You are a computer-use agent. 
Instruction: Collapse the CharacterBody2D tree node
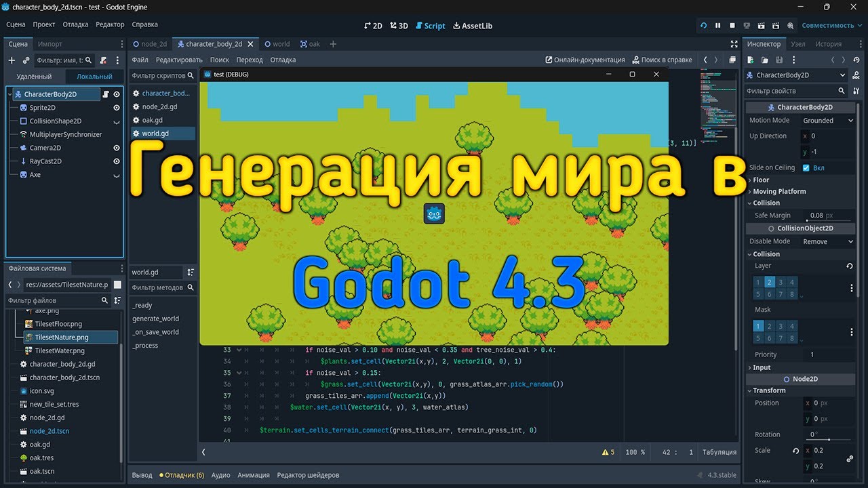[9, 94]
